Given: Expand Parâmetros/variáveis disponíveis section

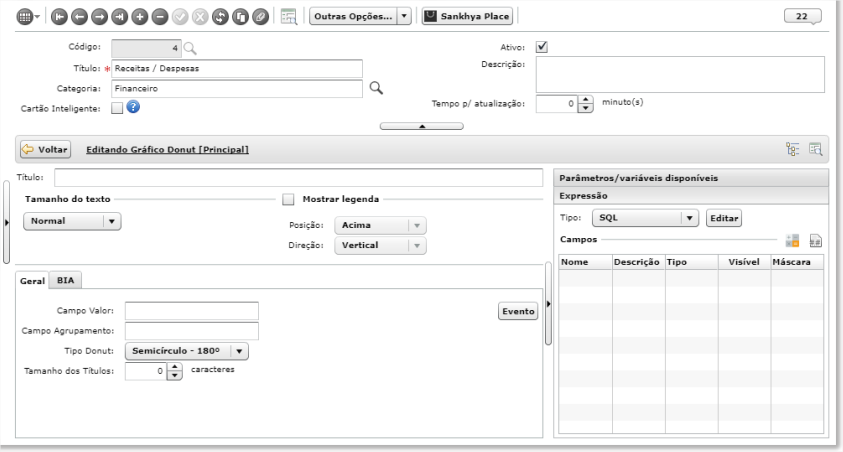Looking at the screenshot, I should click(x=691, y=178).
